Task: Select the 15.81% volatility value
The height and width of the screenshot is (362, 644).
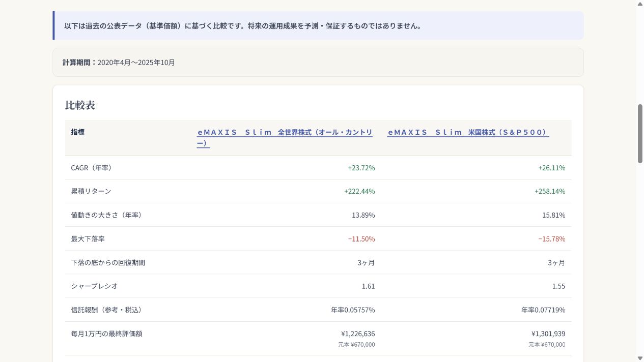Action: point(554,215)
